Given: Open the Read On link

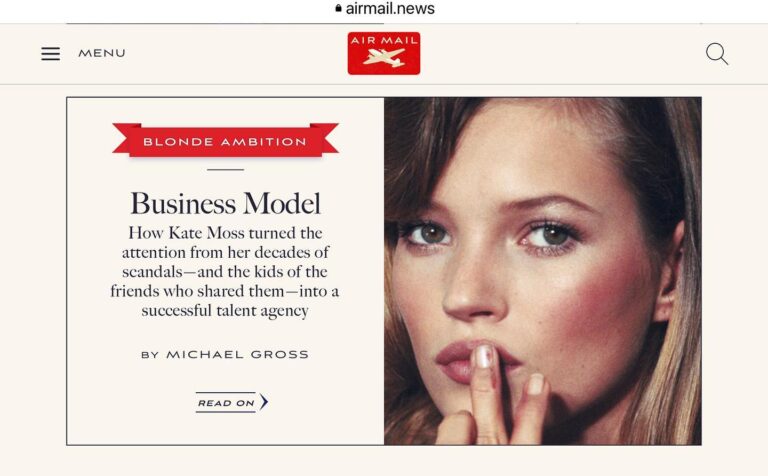Looking at the screenshot, I should tap(231, 403).
